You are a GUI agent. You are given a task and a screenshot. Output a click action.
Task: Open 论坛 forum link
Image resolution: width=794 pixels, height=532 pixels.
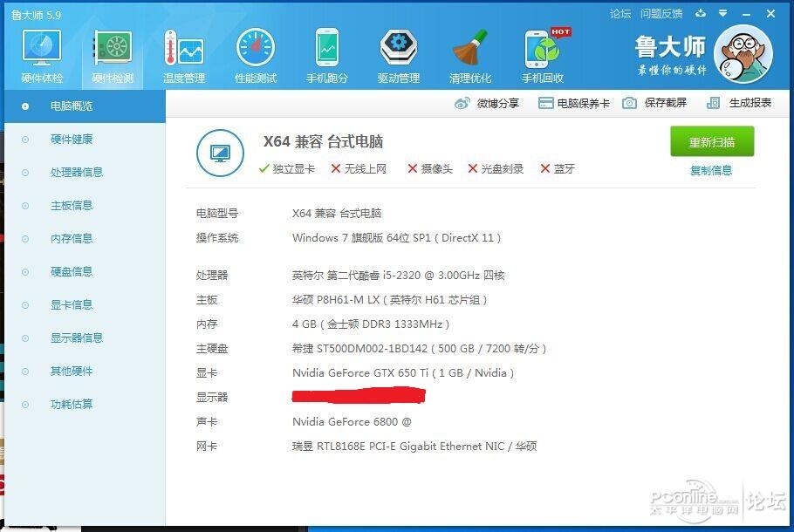point(620,14)
